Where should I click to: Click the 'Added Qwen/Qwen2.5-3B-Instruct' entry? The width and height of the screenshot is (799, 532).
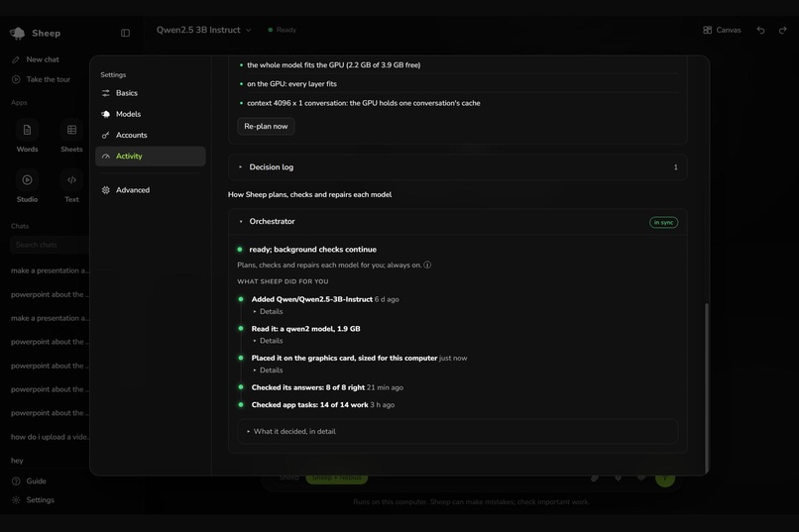(311, 299)
